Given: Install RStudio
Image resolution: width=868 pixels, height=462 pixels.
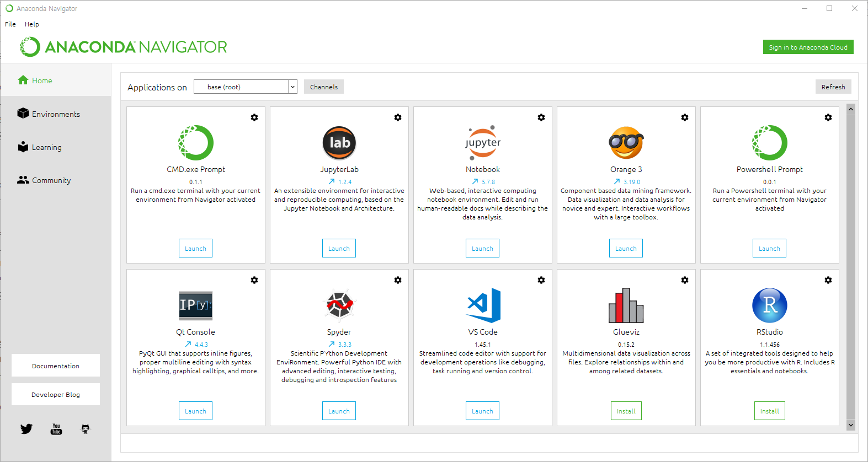Looking at the screenshot, I should point(770,411).
